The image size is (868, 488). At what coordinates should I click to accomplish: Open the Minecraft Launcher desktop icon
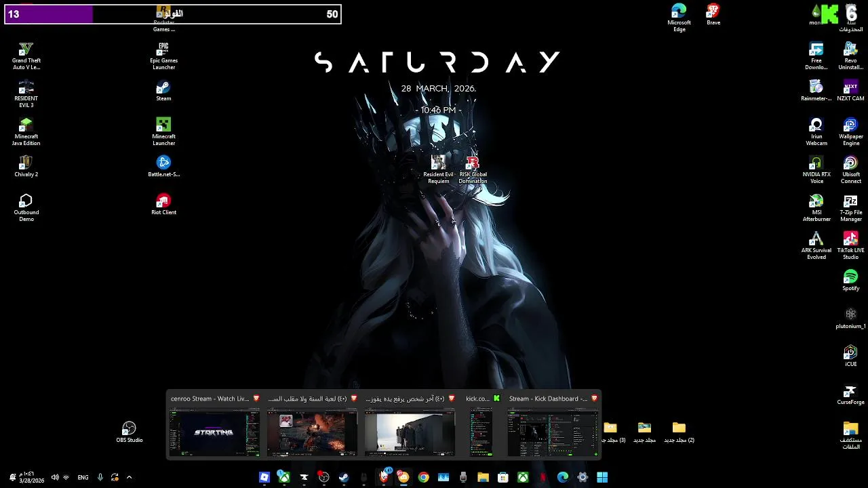pos(163,132)
